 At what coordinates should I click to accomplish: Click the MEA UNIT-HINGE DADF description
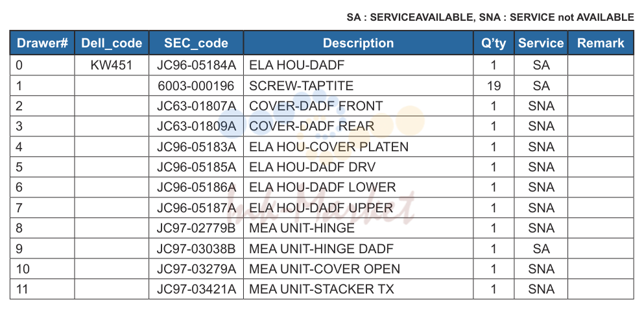click(321, 249)
